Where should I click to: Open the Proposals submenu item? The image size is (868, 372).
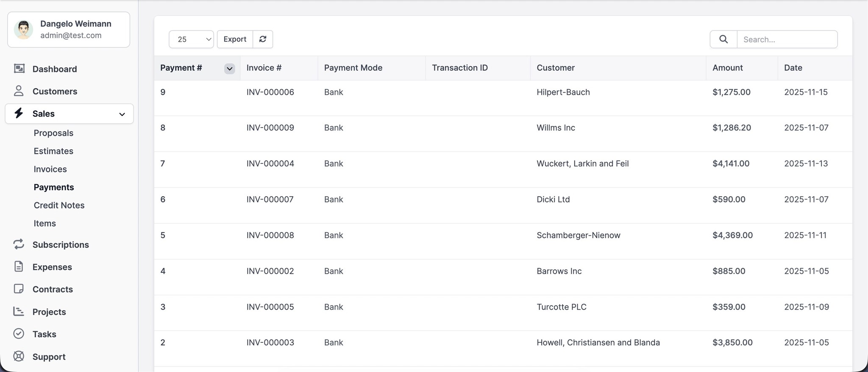53,133
